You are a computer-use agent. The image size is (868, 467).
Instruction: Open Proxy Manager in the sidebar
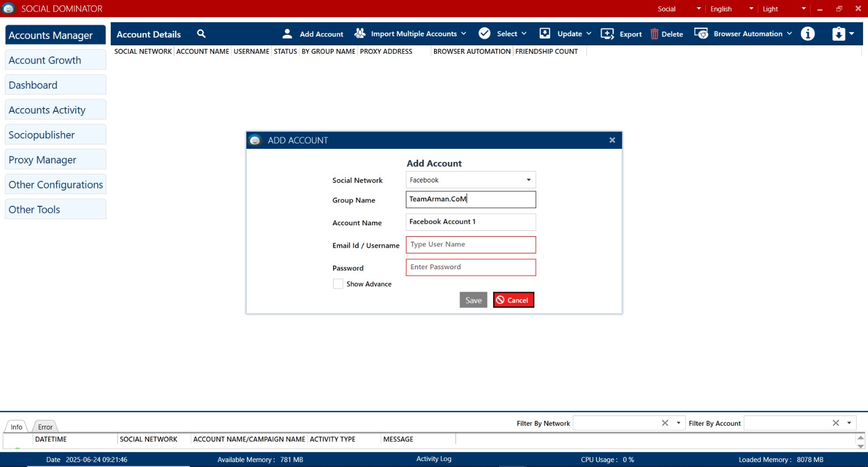pos(55,160)
